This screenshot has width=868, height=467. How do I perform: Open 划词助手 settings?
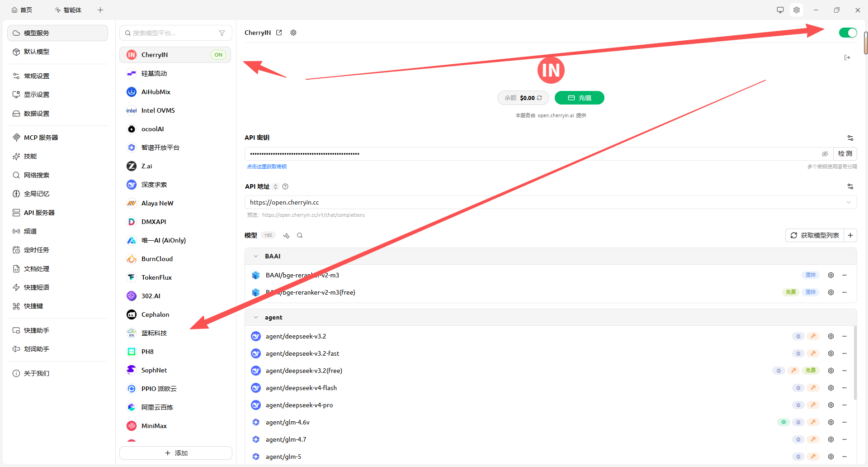click(x=57, y=349)
